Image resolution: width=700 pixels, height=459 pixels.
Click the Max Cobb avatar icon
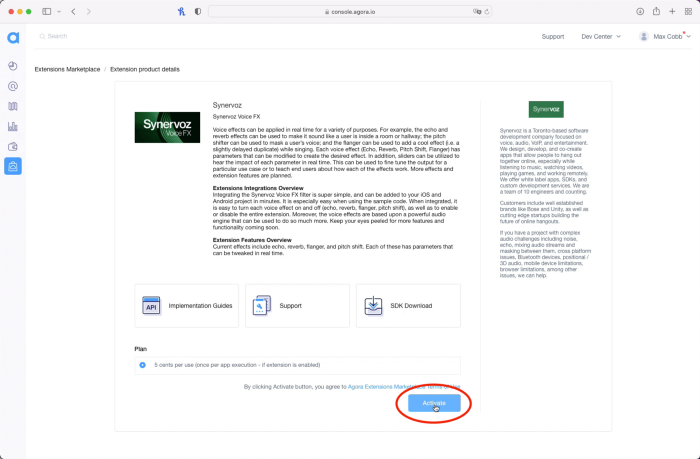[x=644, y=37]
